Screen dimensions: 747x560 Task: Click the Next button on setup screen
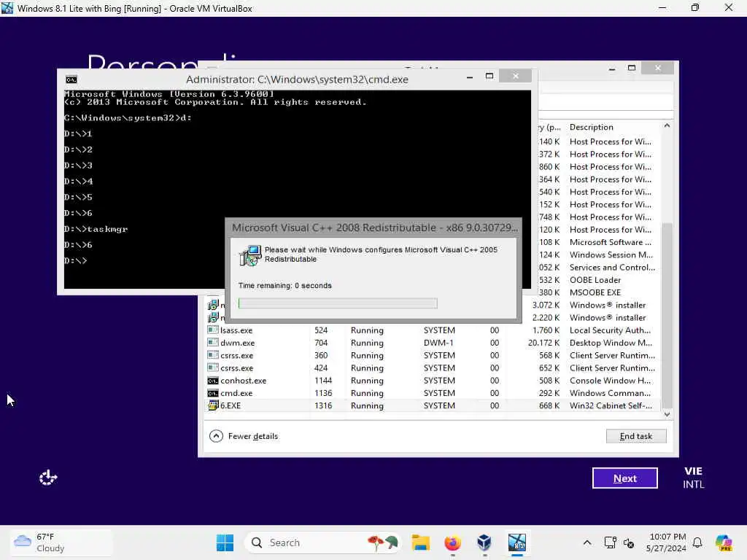pyautogui.click(x=624, y=478)
